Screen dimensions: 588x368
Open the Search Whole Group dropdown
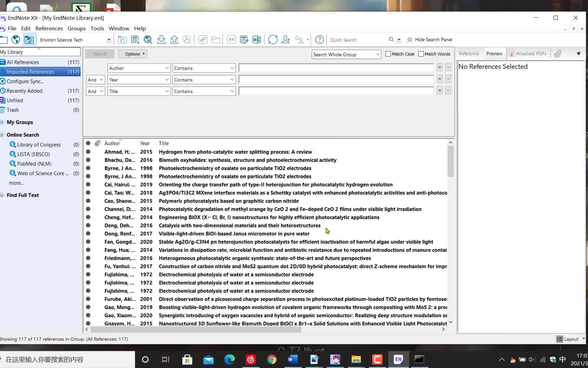click(x=346, y=55)
